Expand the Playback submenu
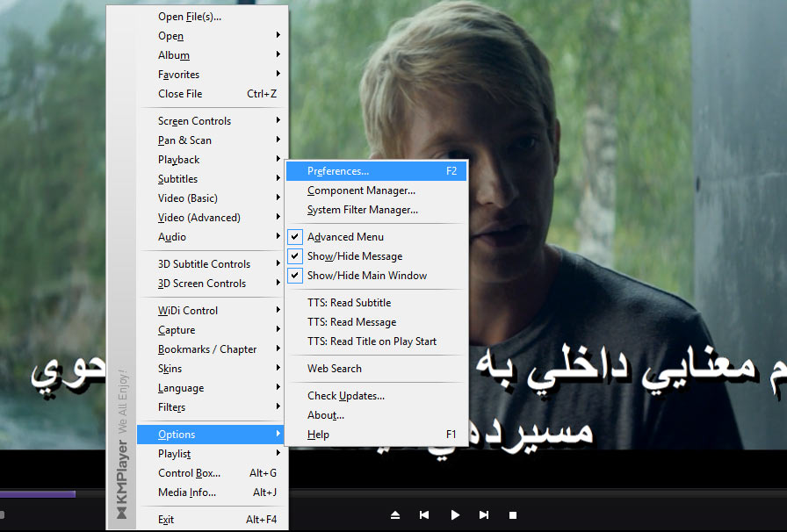 pyautogui.click(x=178, y=160)
